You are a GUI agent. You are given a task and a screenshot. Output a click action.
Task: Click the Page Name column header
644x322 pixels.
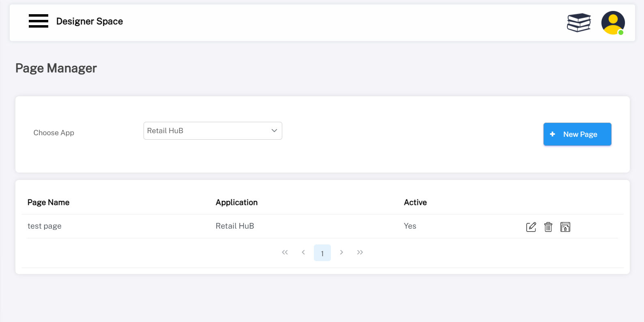pos(48,202)
